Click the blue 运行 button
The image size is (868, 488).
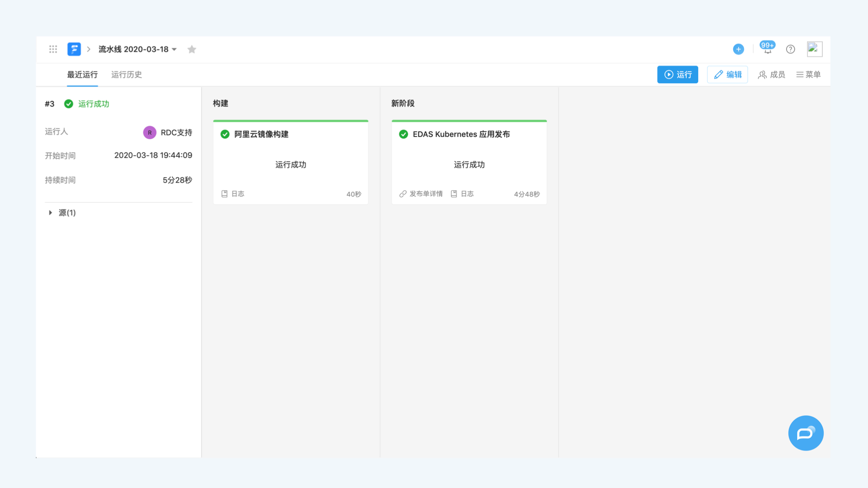[x=677, y=75]
